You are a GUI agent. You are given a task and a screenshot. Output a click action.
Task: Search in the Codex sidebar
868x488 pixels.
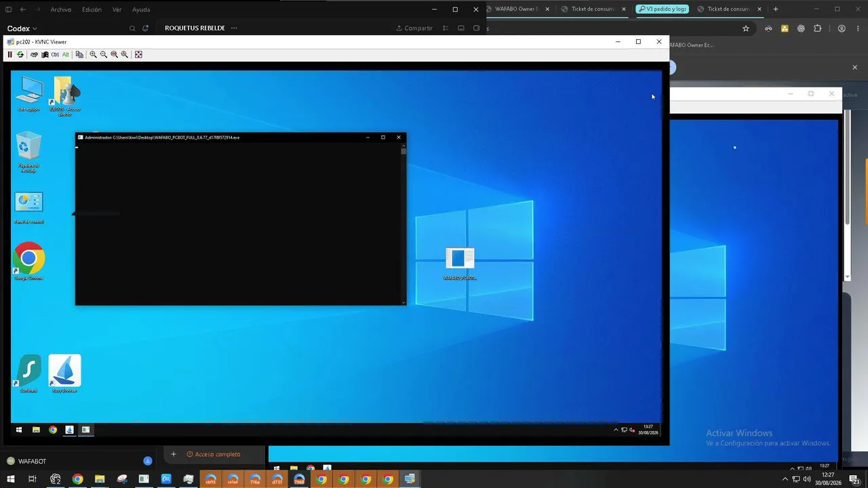[133, 28]
